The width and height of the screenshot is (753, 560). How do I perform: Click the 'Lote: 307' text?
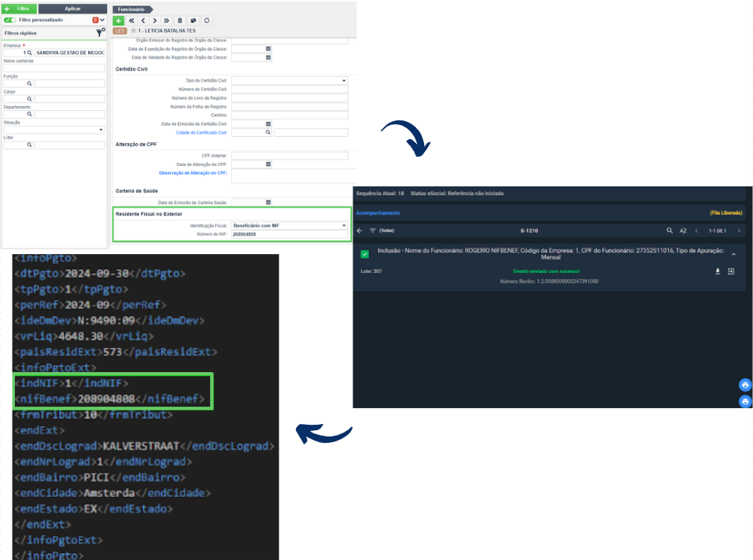[x=371, y=271]
